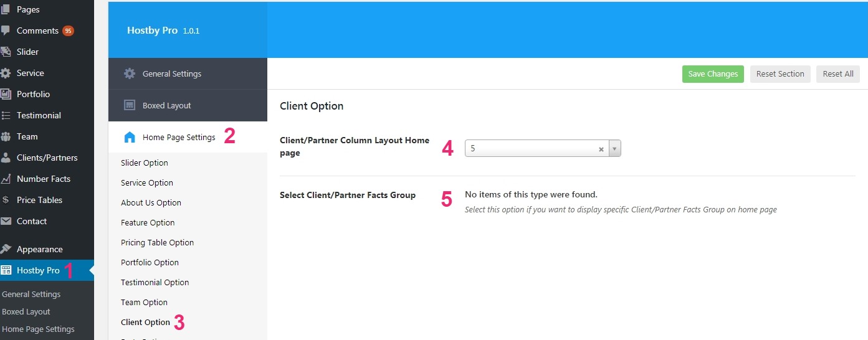Select Slider Option submenu item
The height and width of the screenshot is (340, 868).
tap(145, 163)
